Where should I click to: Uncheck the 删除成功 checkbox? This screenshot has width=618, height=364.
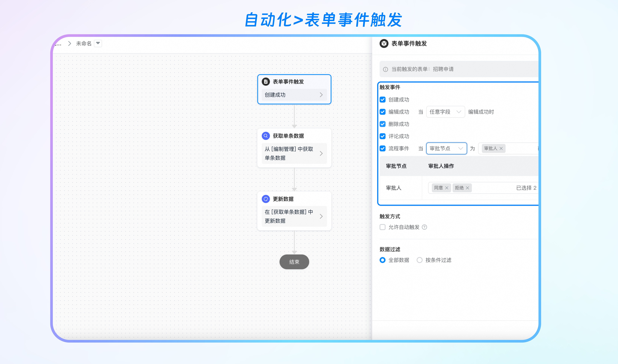pyautogui.click(x=383, y=124)
